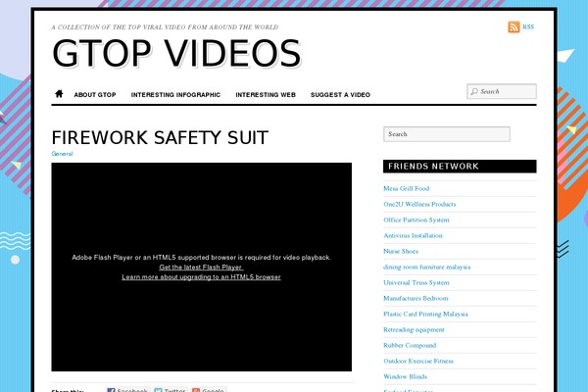Open Interesting Infographic menu item

175,95
